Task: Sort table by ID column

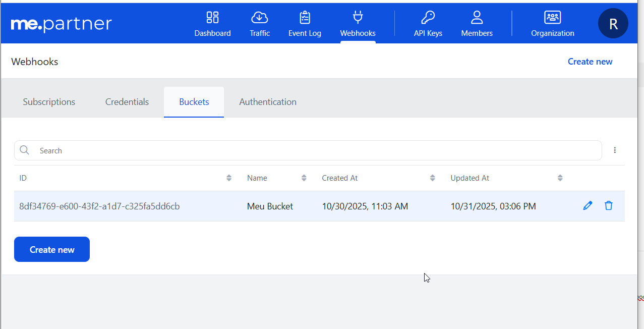Action: [229, 178]
